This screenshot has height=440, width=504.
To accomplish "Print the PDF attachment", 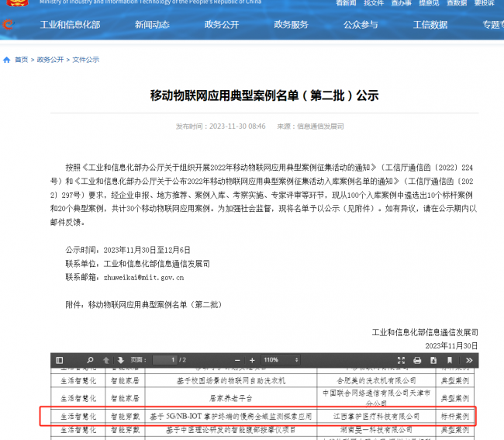I will 417,360.
